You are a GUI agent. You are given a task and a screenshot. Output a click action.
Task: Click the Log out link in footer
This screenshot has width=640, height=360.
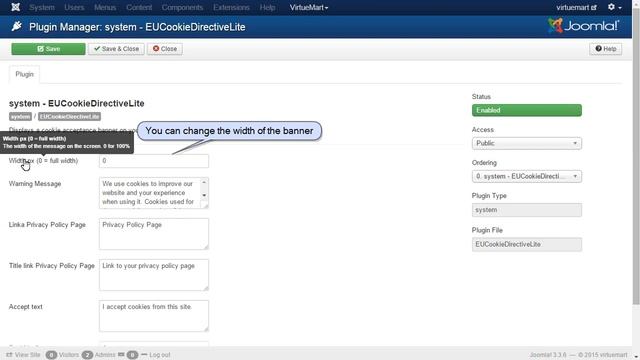(160, 355)
